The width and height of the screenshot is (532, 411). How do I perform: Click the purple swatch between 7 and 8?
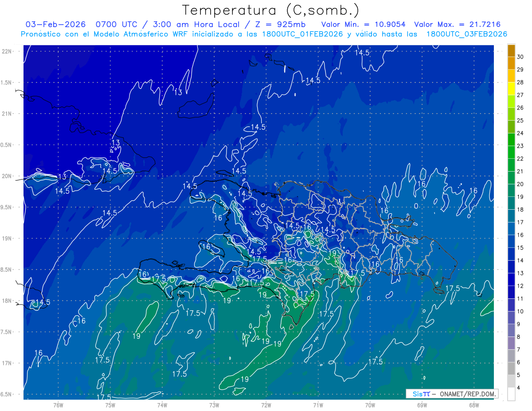tap(511, 343)
